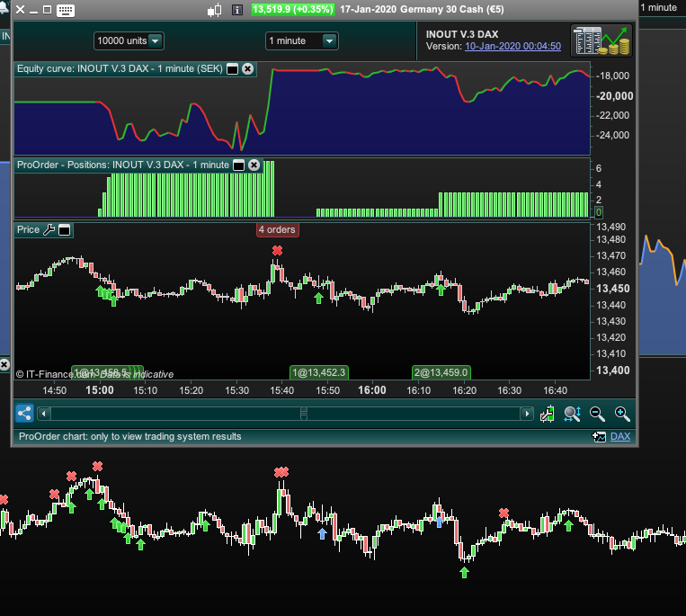This screenshot has height=616, width=686.
Task: Click the share icon in bottom toolbar
Action: pos(24,414)
